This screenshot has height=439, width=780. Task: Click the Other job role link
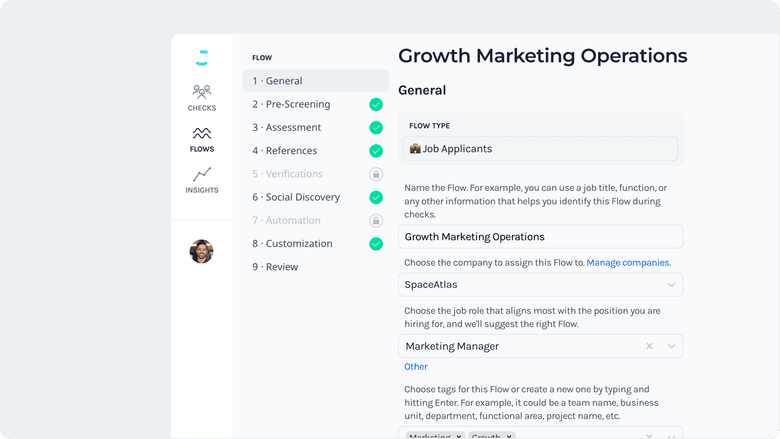pyautogui.click(x=416, y=367)
